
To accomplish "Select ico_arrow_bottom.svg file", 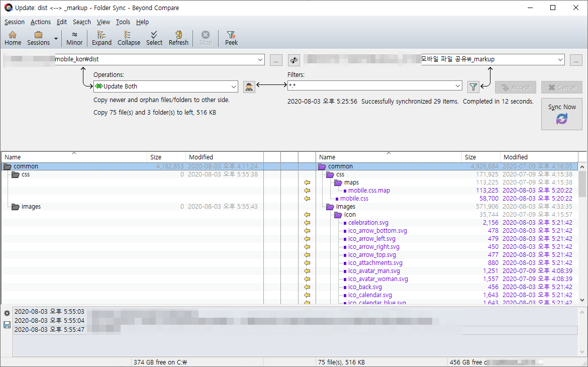I will [x=377, y=231].
